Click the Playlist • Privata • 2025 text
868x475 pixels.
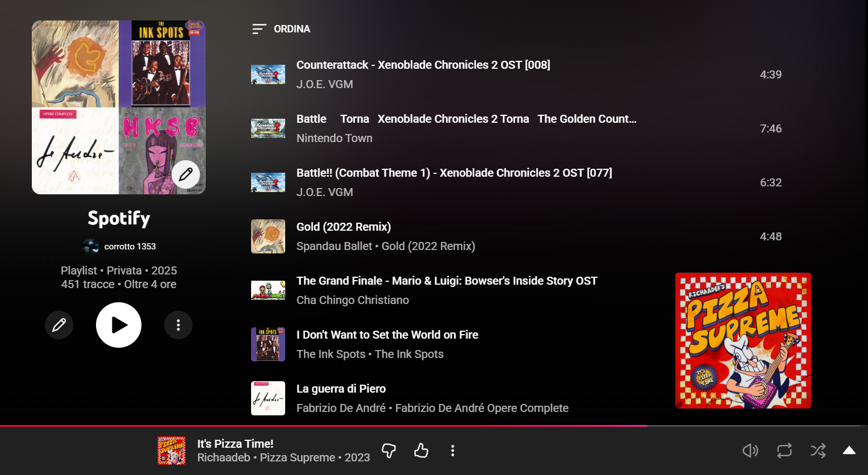click(x=119, y=270)
